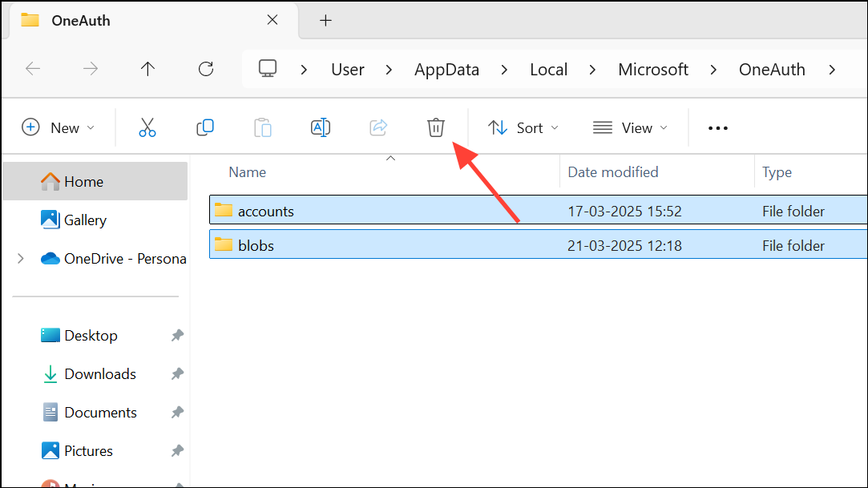868x488 pixels.
Task: Click the Share icon
Action: pyautogui.click(x=378, y=128)
